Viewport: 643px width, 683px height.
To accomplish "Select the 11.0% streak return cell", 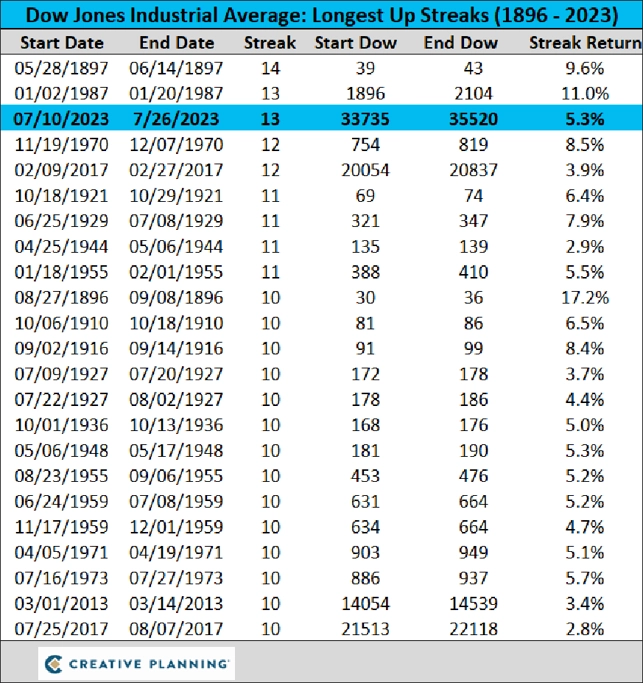I will (585, 93).
